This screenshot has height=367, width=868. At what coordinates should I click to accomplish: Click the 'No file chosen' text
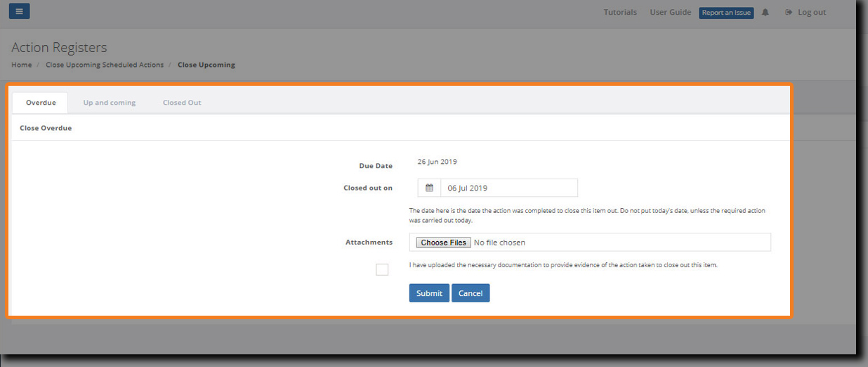coord(499,243)
